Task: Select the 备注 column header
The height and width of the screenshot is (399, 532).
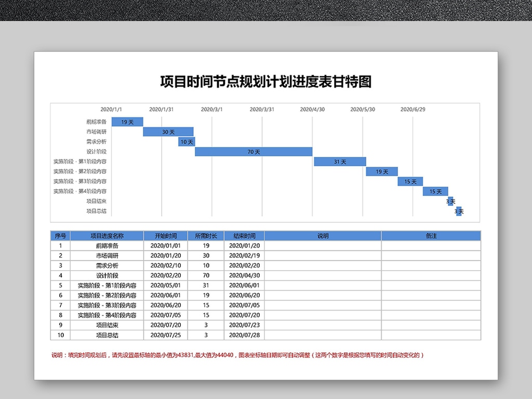Action: 431,236
